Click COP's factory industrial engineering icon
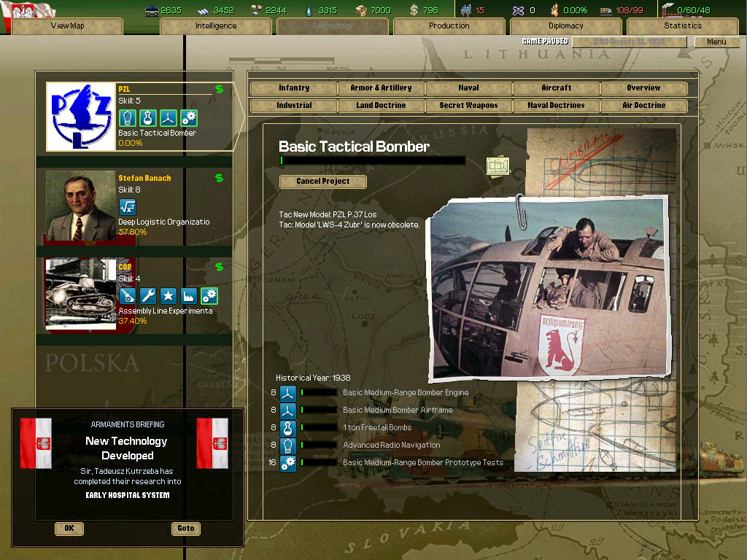Image resolution: width=747 pixels, height=560 pixels. [189, 296]
